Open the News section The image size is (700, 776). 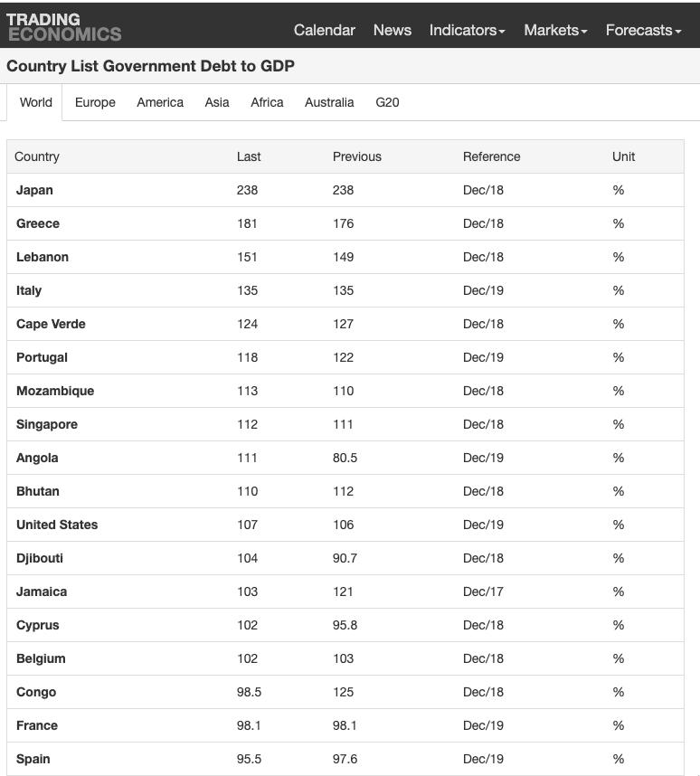pyautogui.click(x=392, y=30)
